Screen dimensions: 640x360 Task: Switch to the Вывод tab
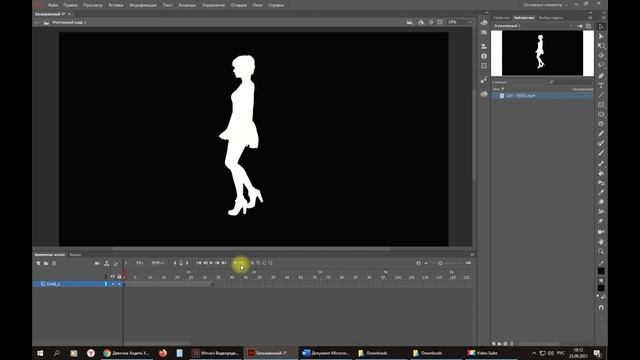[75, 255]
